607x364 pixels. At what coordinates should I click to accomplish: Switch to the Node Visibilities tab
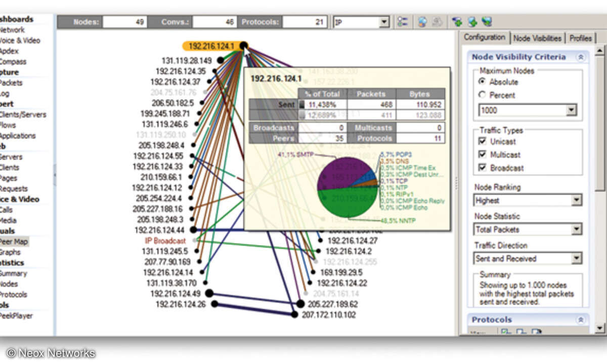537,38
